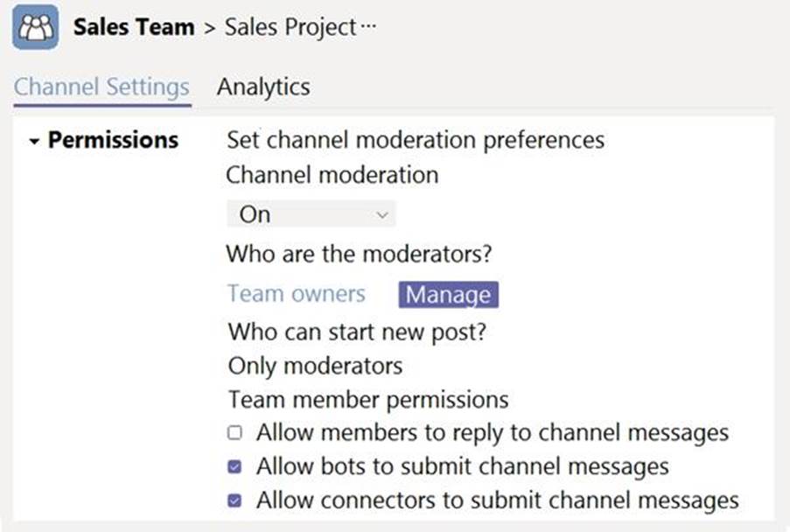Uncheck Allow bots to submit channel messages
This screenshot has width=790, height=532.
click(234, 467)
